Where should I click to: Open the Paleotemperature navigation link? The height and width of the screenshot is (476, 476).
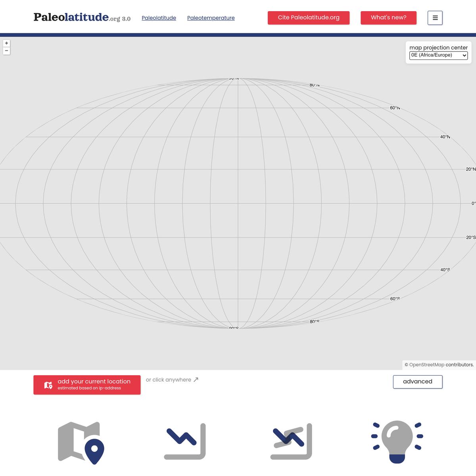(x=211, y=18)
